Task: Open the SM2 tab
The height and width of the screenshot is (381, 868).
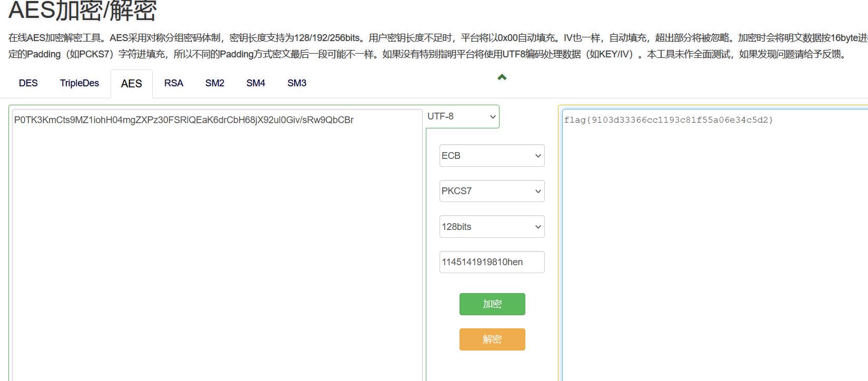Action: (215, 83)
